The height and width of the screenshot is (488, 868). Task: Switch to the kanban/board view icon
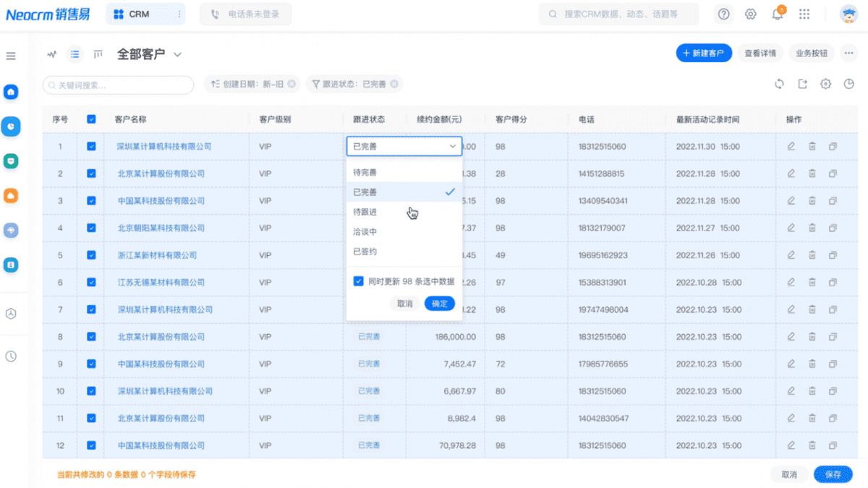(x=98, y=53)
